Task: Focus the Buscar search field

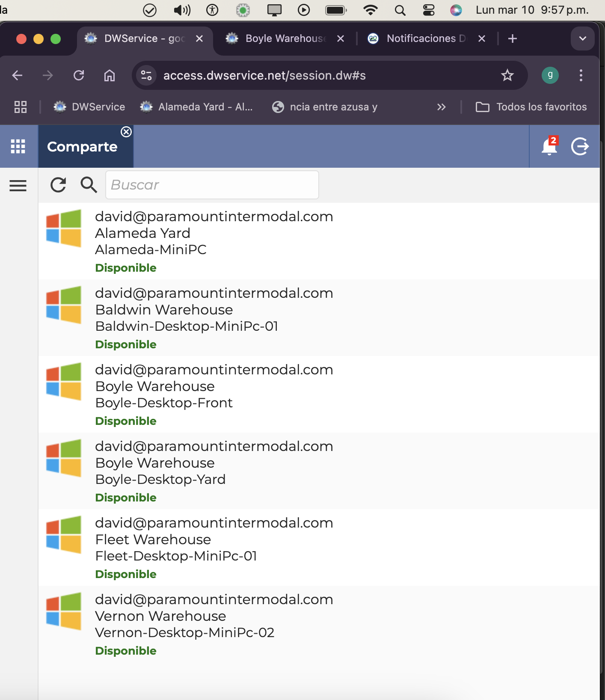Action: pos(212,185)
